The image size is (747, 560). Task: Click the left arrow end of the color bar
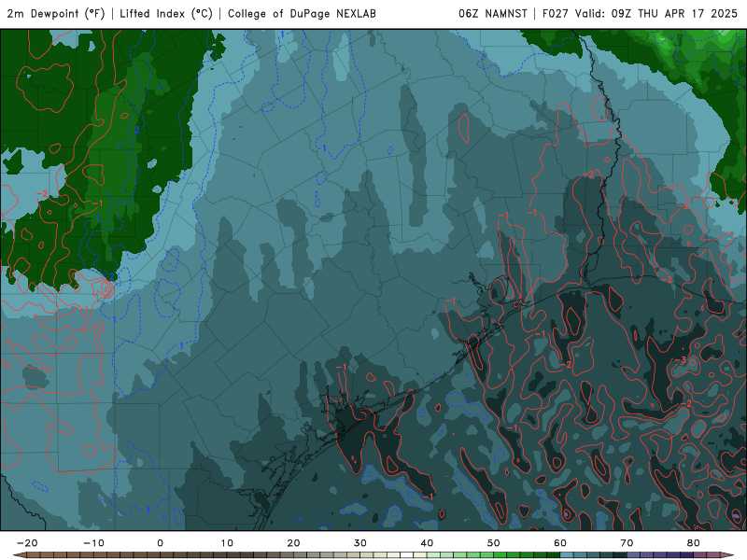tap(20, 555)
